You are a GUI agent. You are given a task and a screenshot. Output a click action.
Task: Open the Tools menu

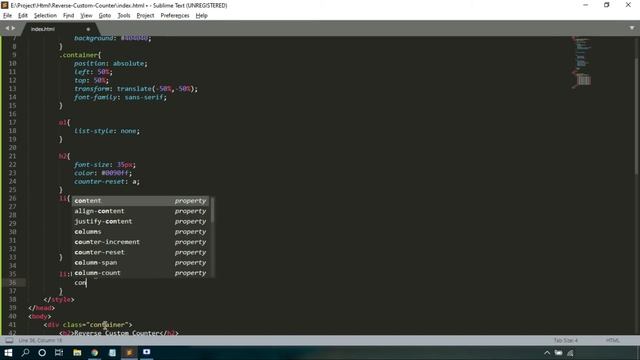(124, 16)
